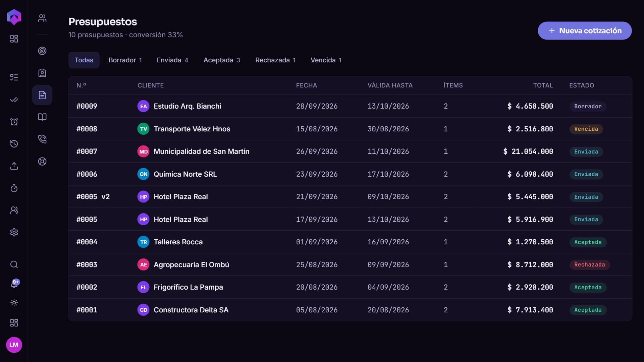Toggle the sun theme icon
The image size is (644, 362).
coord(14,303)
